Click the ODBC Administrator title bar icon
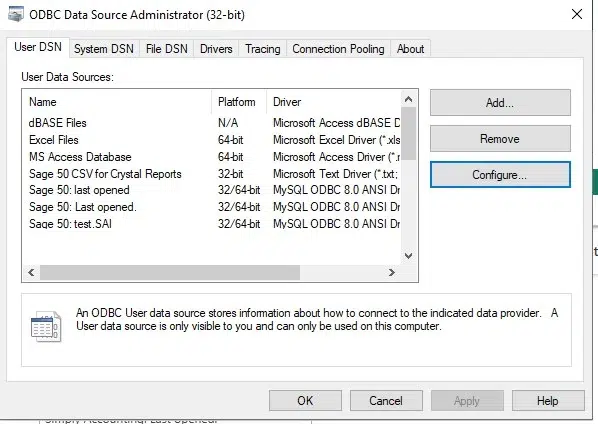The height and width of the screenshot is (424, 598). 16,14
